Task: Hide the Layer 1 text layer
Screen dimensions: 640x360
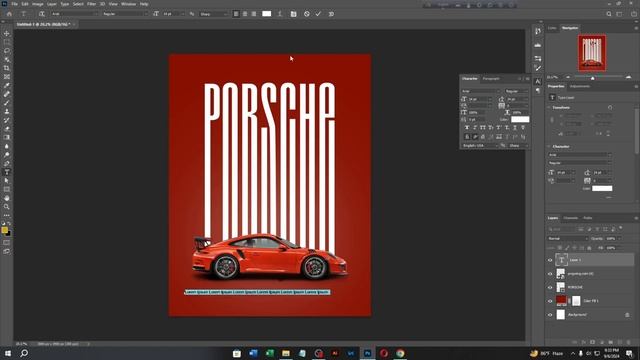Action: point(550,260)
